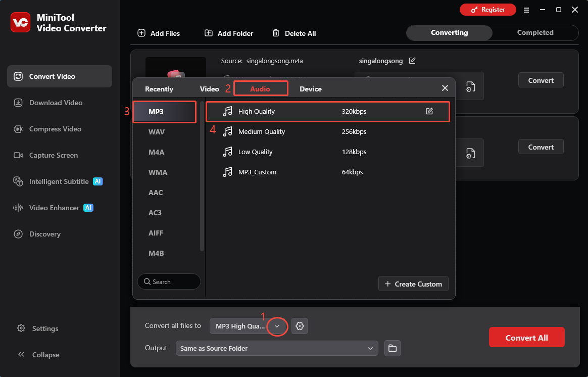Viewport: 588px width, 377px height.
Task: Select the Recently tab in format popup
Action: pos(159,89)
